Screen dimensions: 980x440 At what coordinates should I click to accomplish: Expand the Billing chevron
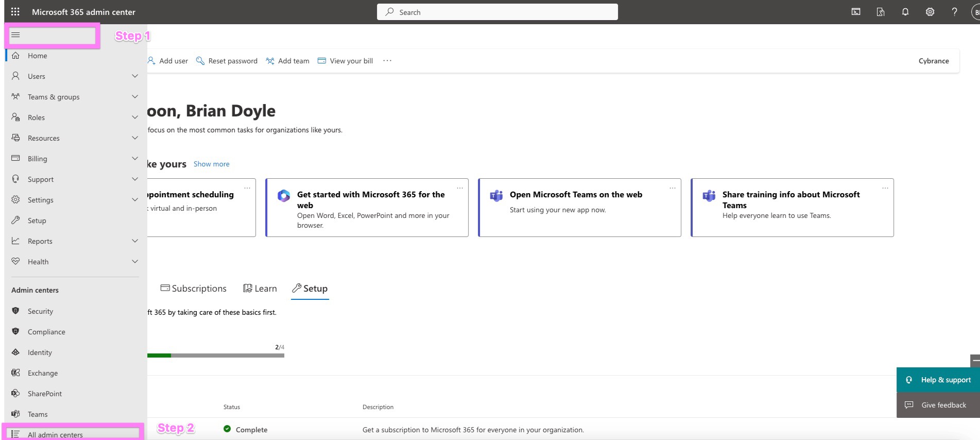pyautogui.click(x=135, y=158)
